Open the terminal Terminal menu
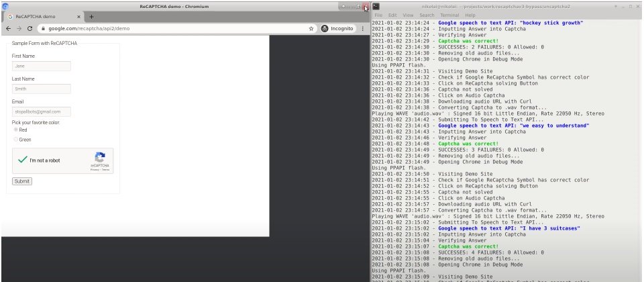 (x=449, y=15)
